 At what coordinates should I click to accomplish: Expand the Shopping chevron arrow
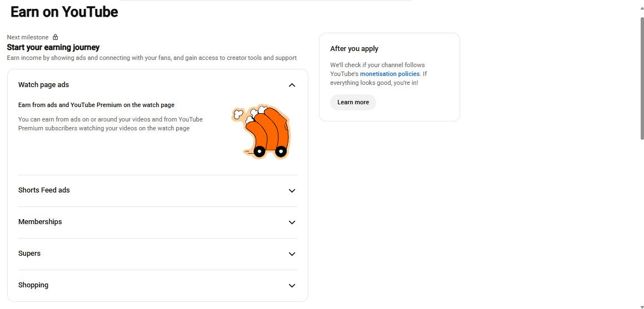pyautogui.click(x=292, y=286)
